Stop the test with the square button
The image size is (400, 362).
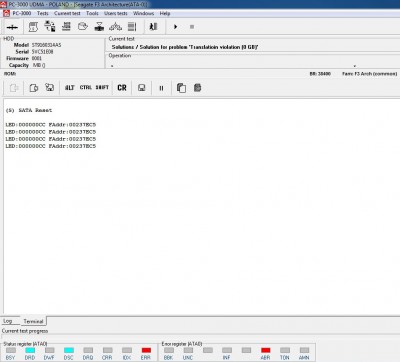(x=192, y=27)
